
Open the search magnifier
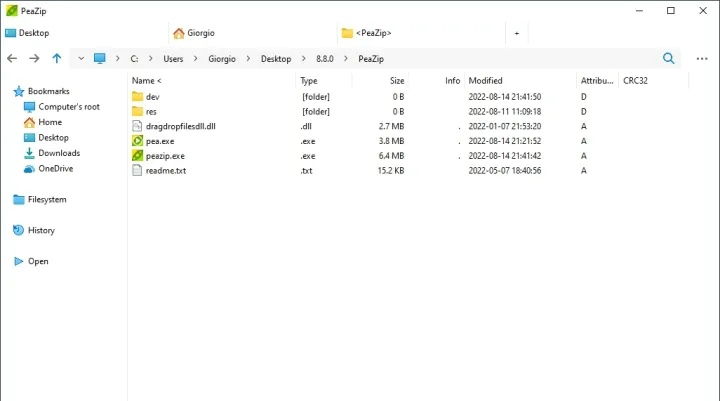669,58
